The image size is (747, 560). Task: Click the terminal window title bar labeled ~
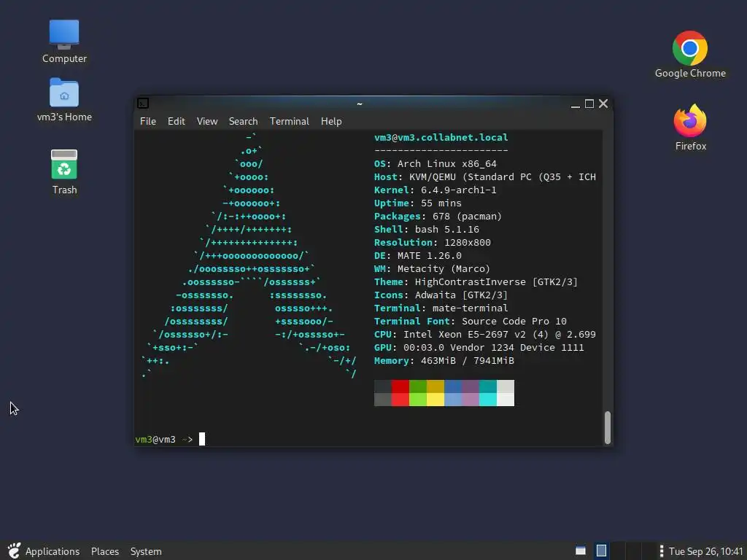(x=360, y=104)
